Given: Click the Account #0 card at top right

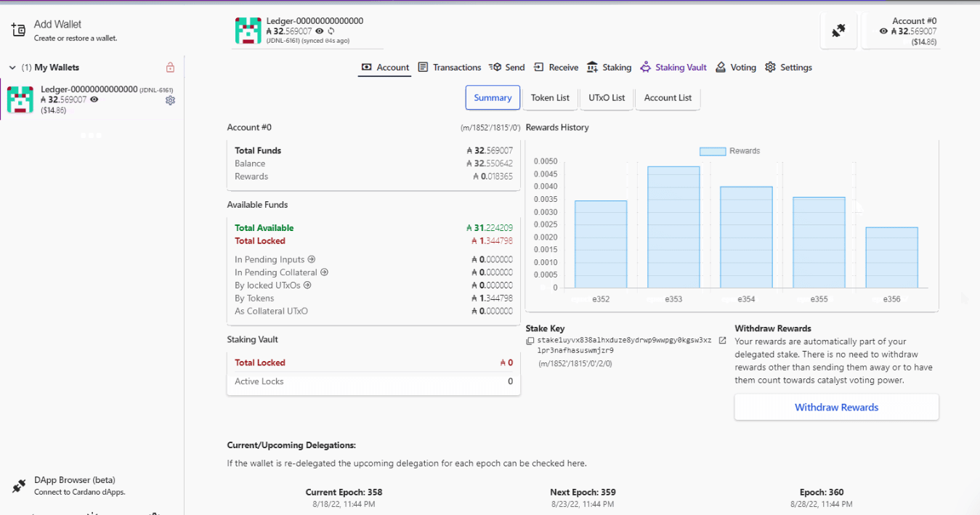Looking at the screenshot, I should 901,31.
